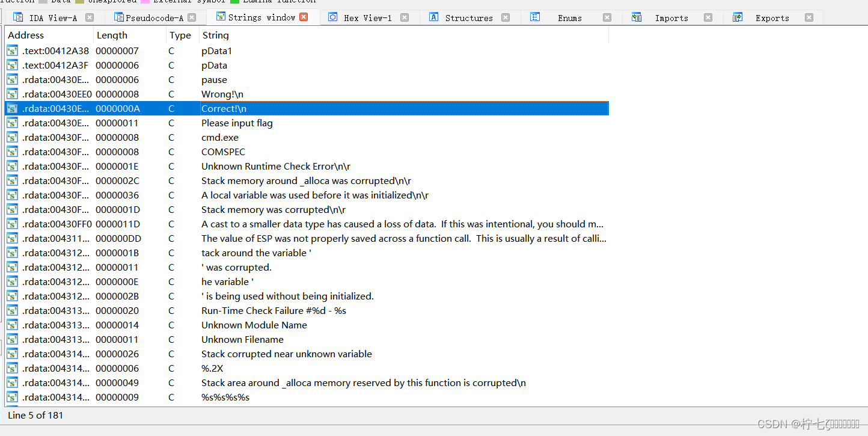Click the Enums tab icon
Viewport: 868px width, 436px height.
535,17
